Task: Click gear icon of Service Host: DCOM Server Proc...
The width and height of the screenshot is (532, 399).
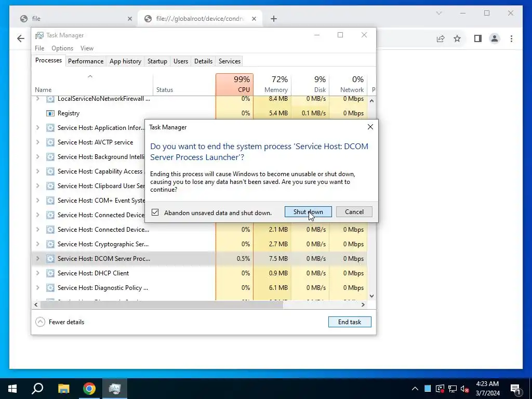Action: (x=50, y=259)
